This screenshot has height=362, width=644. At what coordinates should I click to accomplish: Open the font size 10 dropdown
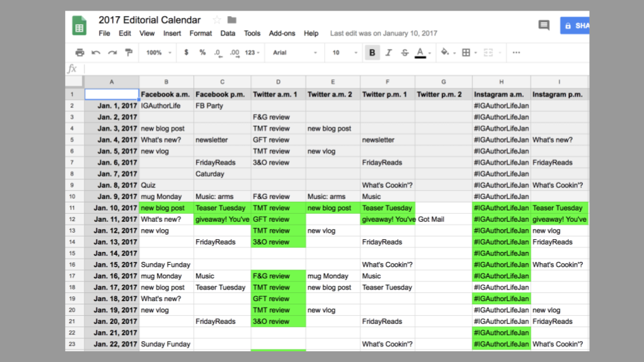coord(345,52)
